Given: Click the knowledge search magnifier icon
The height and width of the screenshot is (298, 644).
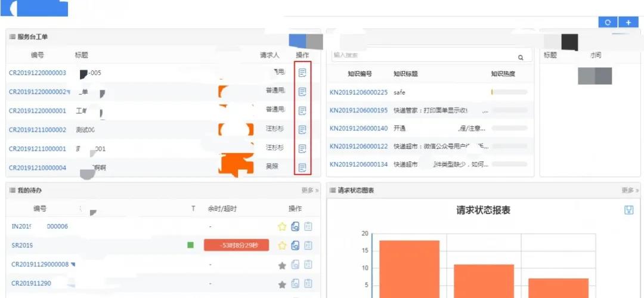Looking at the screenshot, I should point(521,57).
